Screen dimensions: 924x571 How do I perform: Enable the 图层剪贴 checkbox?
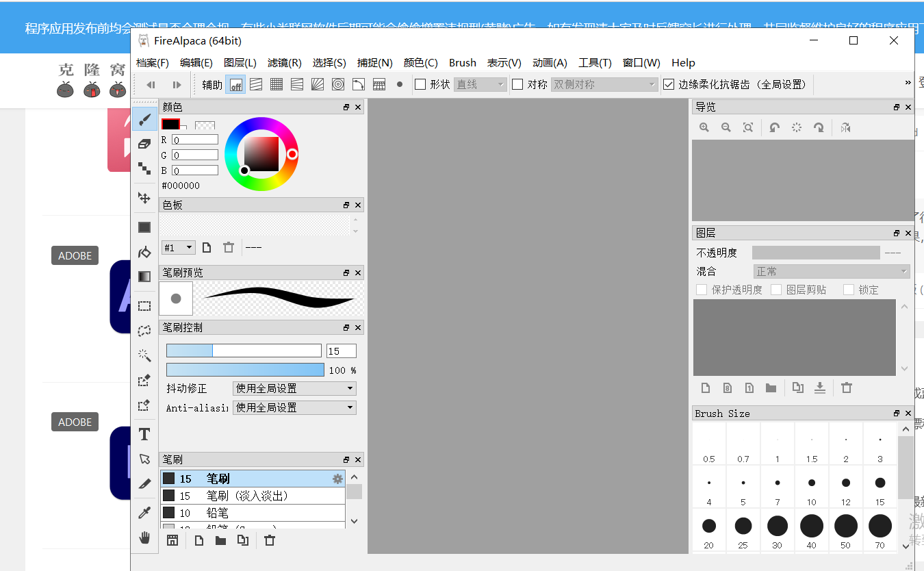(776, 290)
